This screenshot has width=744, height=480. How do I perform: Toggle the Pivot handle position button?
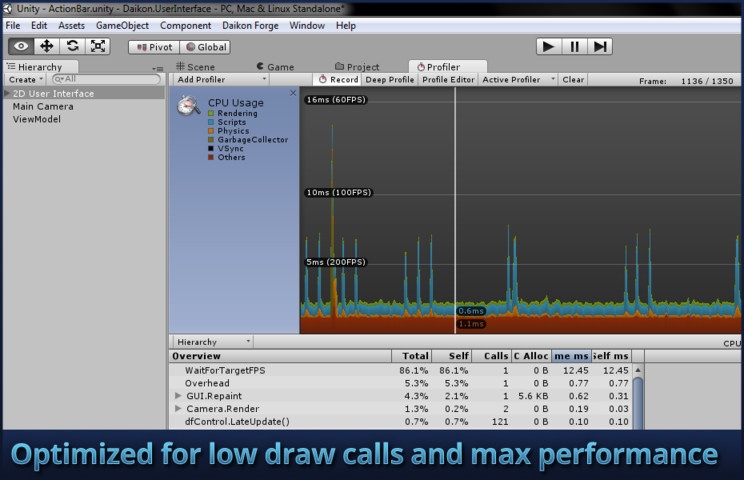pos(154,47)
